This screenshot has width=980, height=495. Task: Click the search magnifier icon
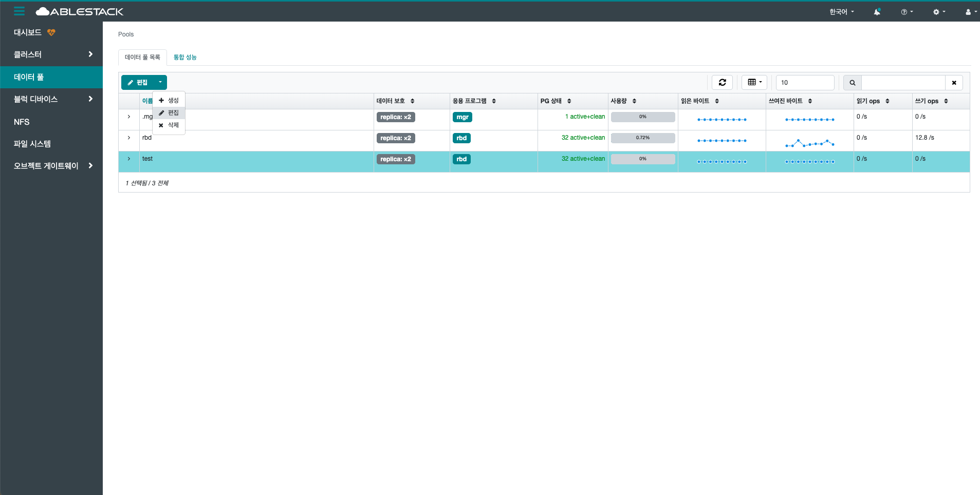(x=852, y=83)
